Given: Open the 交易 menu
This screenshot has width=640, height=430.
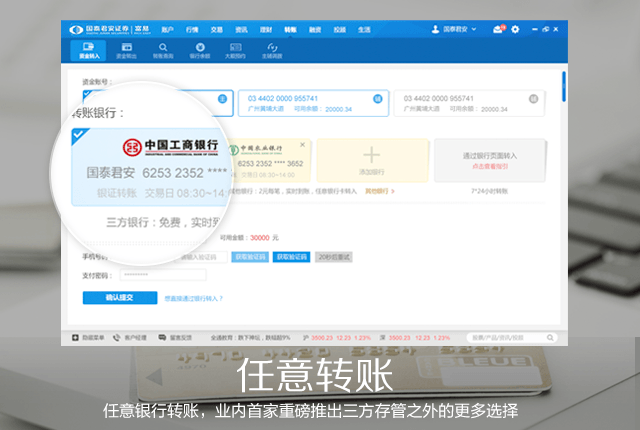Looking at the screenshot, I should (x=216, y=29).
